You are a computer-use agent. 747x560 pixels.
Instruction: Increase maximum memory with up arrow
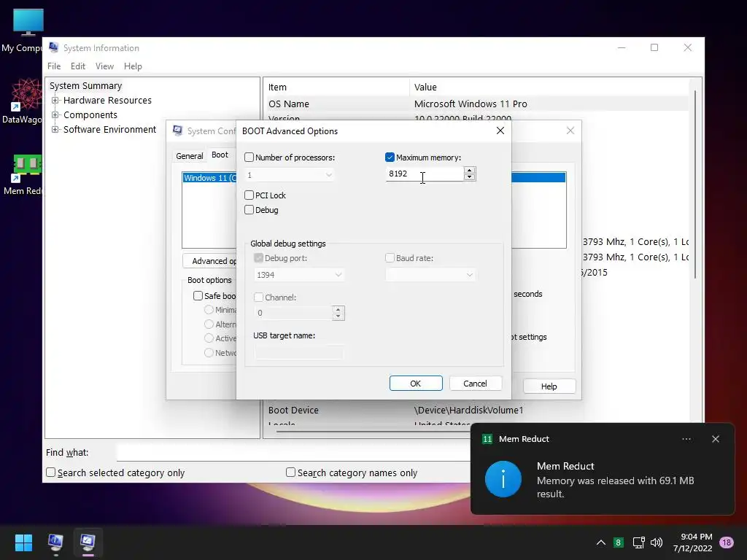tap(469, 171)
